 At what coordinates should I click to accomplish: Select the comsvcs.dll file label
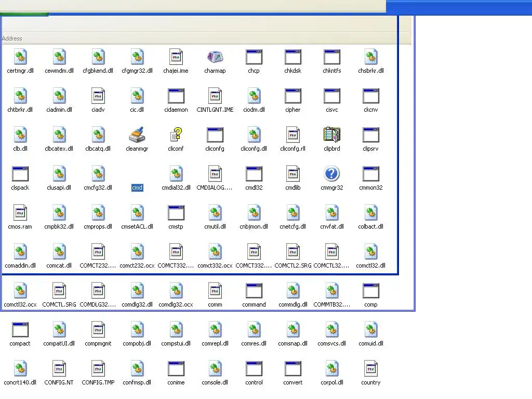[x=332, y=344]
